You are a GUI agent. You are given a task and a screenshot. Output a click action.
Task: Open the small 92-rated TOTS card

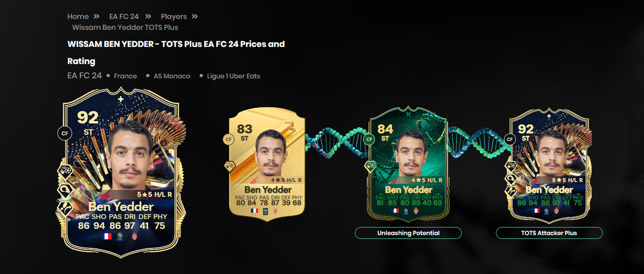549,164
